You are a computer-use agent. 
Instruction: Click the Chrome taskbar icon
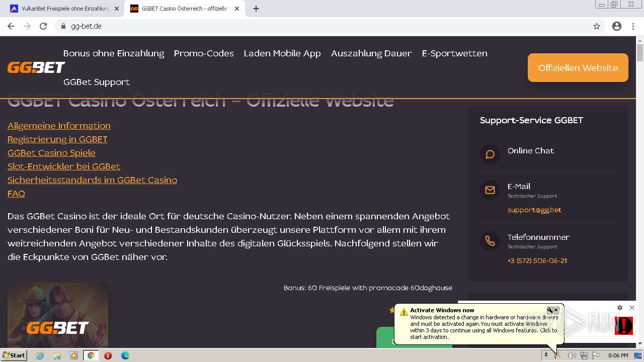[x=91, y=355]
